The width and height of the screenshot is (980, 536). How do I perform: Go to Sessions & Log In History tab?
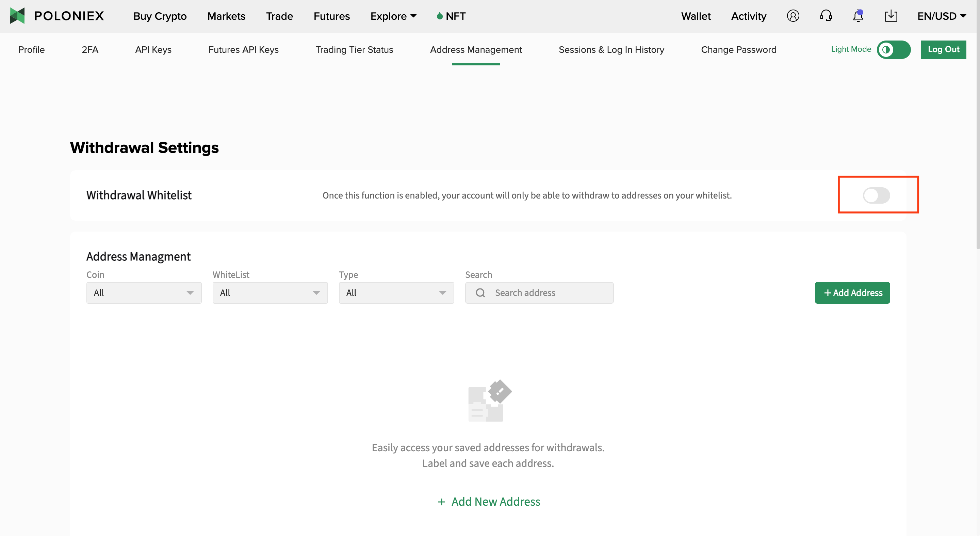point(611,49)
